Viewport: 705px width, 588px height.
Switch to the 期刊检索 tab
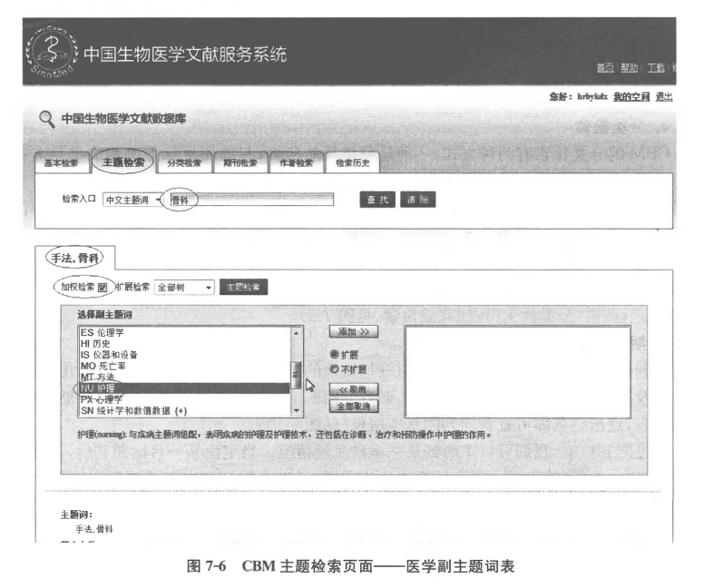[x=240, y=162]
